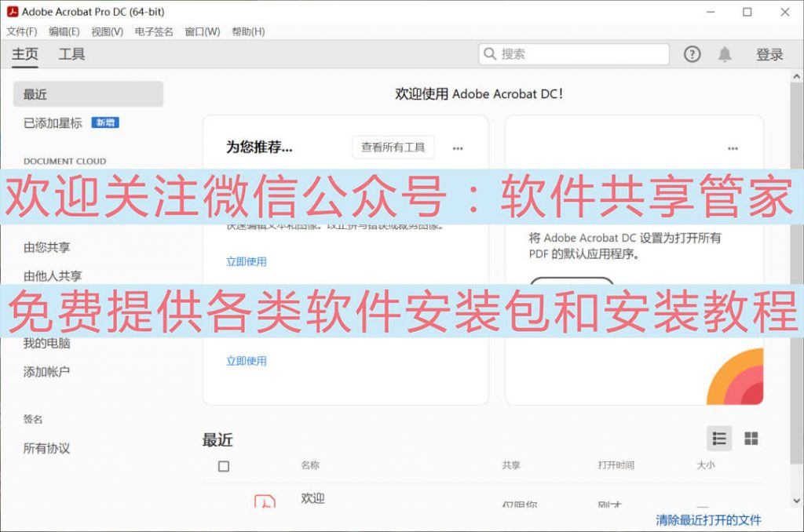Open 我的电脑 in the sidebar
The width and height of the screenshot is (804, 532).
(46, 344)
